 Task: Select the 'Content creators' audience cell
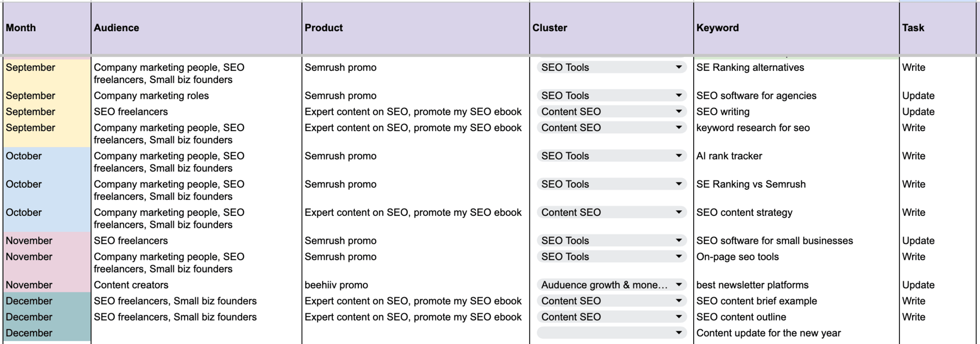click(x=197, y=285)
